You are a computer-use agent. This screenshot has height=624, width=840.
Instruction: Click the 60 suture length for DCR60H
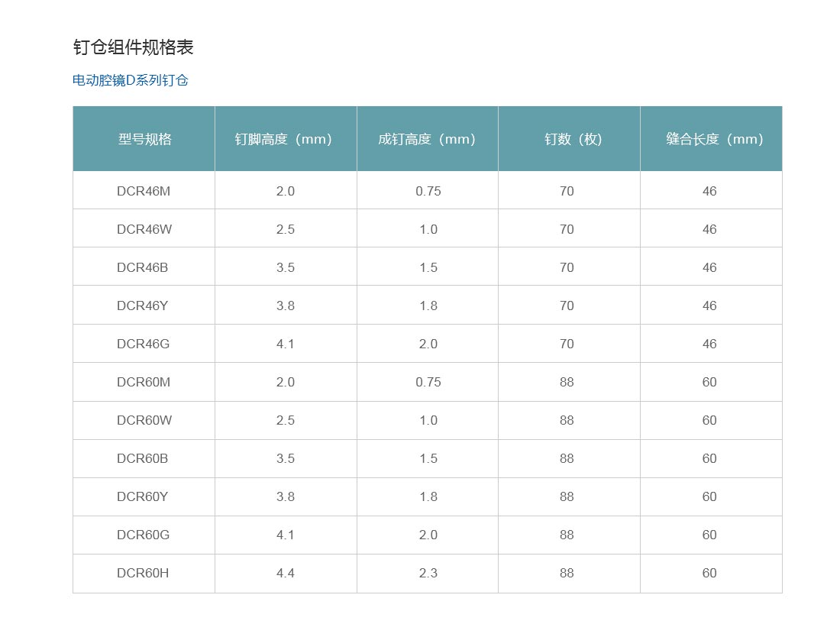pos(709,573)
